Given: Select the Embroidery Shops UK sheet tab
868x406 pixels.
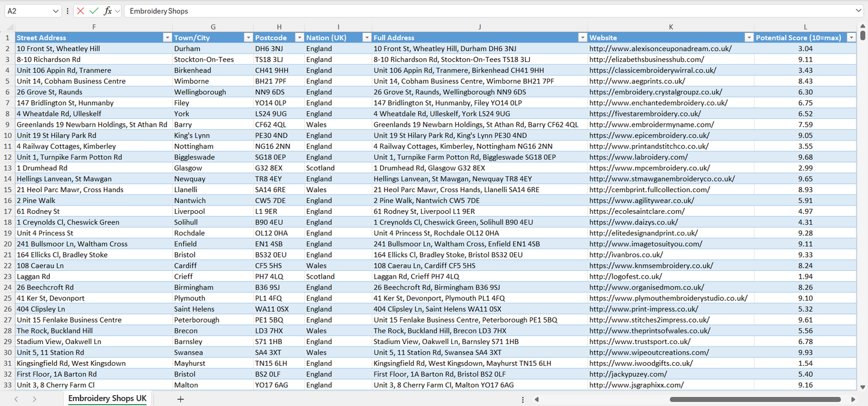Looking at the screenshot, I should 107,399.
